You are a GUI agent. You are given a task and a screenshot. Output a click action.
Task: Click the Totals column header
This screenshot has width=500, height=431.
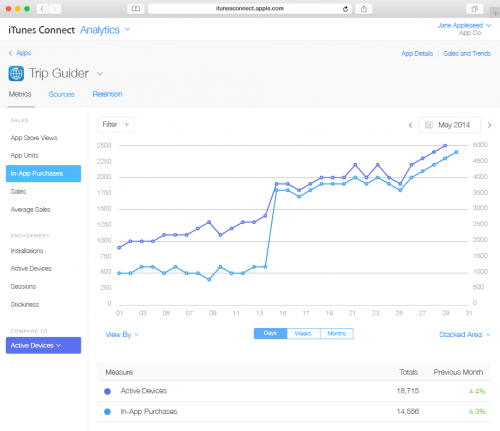pyautogui.click(x=409, y=372)
